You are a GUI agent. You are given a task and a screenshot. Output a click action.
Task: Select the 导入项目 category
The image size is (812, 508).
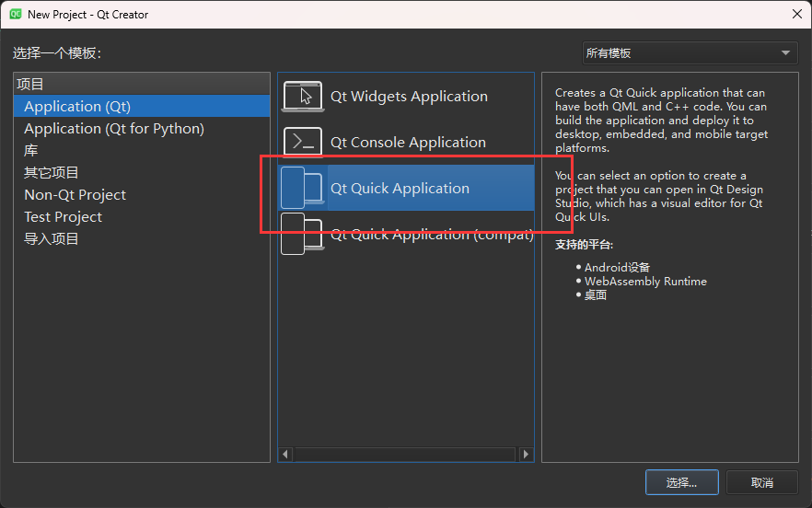point(142,238)
